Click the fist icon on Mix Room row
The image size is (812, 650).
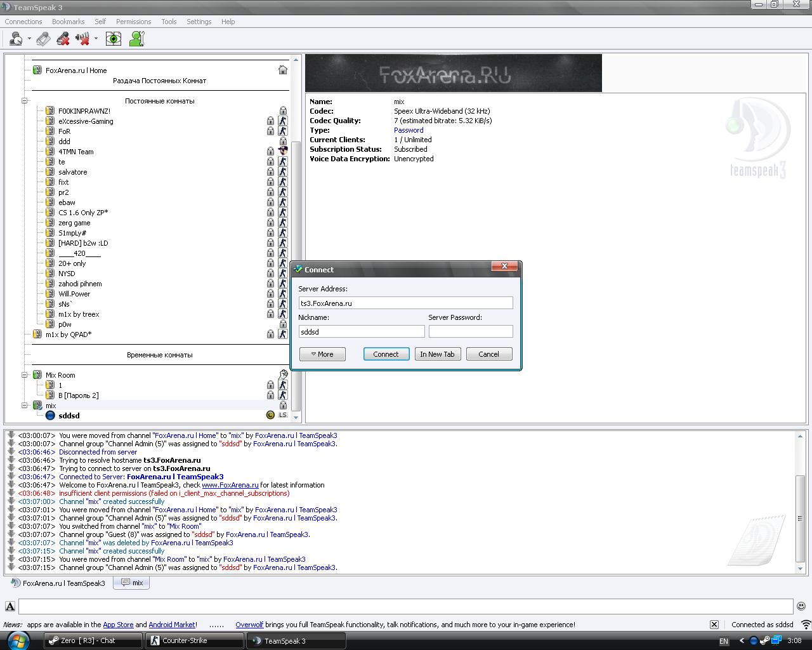283,375
